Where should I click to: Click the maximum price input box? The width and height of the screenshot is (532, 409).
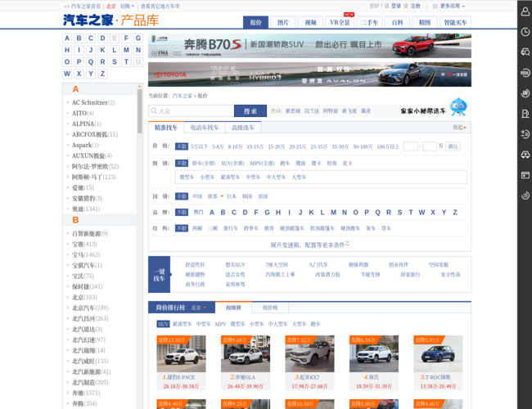(430, 146)
